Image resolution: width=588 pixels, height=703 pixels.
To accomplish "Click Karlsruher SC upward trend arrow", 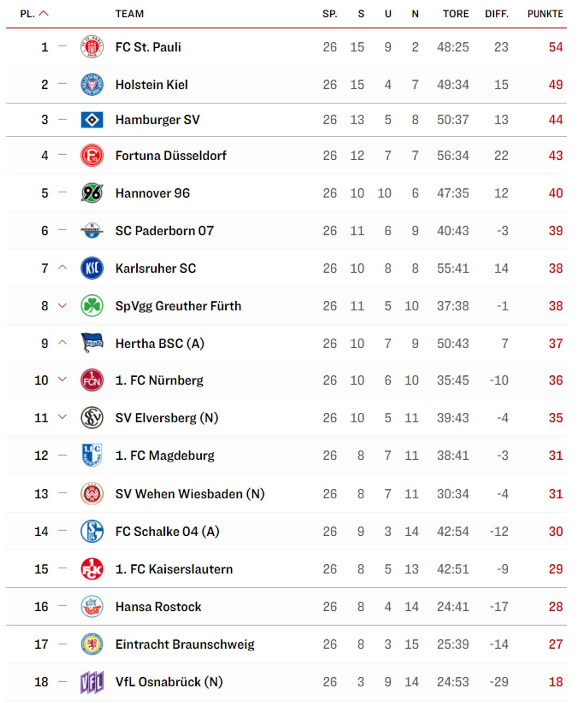I will pyautogui.click(x=62, y=267).
